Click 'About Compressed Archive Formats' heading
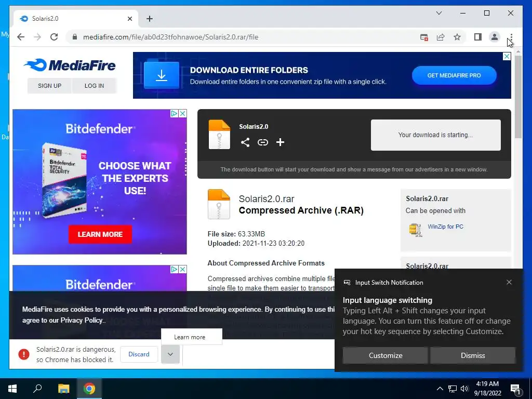Screen dimensions: 532x399 pos(266,263)
